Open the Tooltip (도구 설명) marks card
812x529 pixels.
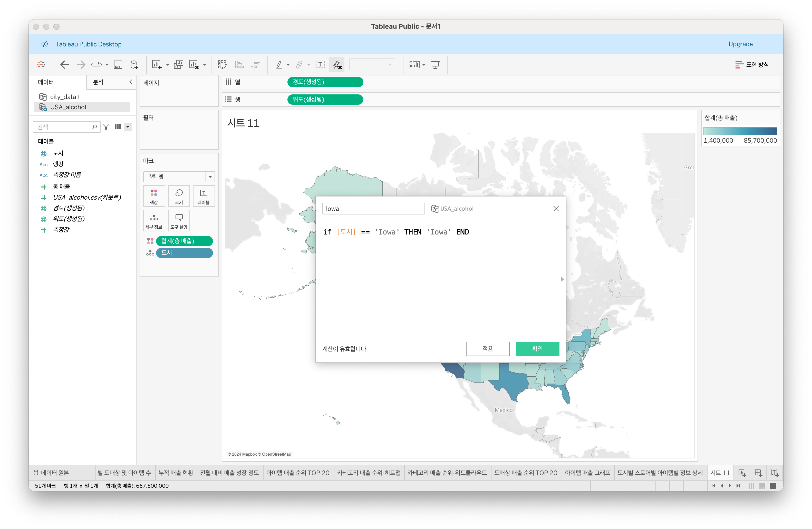[179, 221]
